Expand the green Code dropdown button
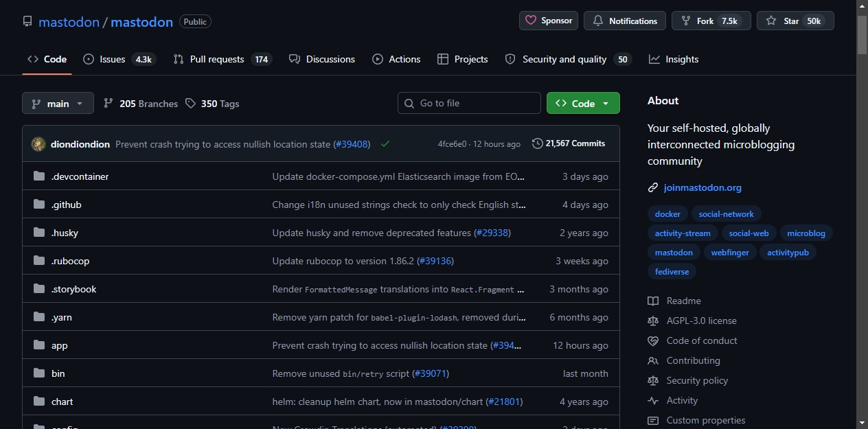 tap(583, 103)
